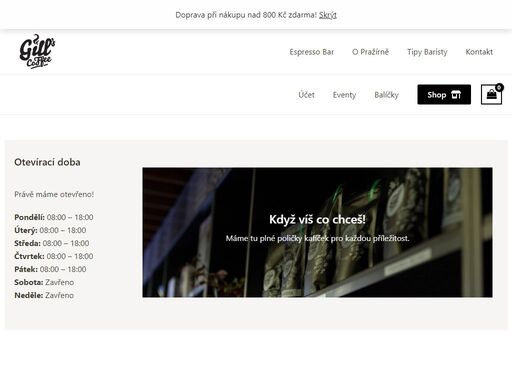This screenshot has height=384, width=512.
Task: Click the free shipping notice text
Action: pos(246,15)
